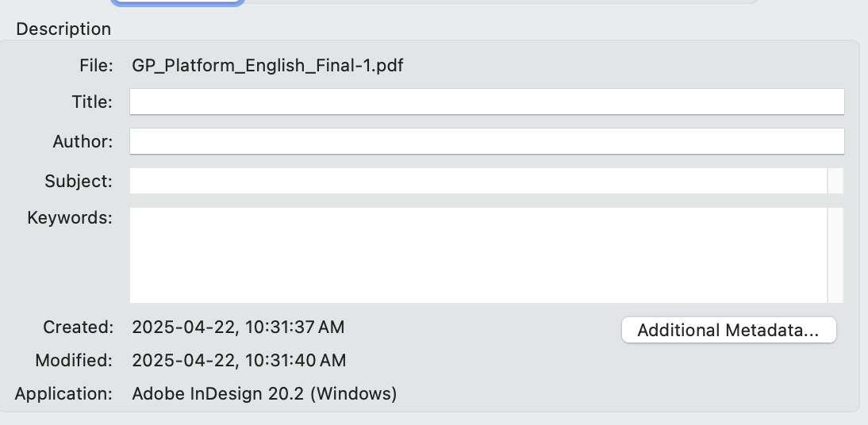Click the Modified label
This screenshot has width=868, height=425.
coord(74,360)
